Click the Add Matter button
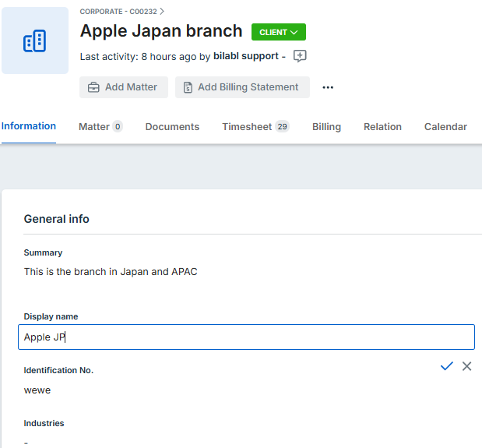 pos(124,87)
